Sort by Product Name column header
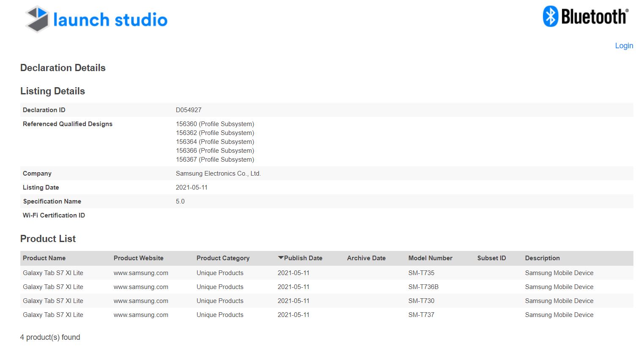This screenshot has width=644, height=358. 44,258
